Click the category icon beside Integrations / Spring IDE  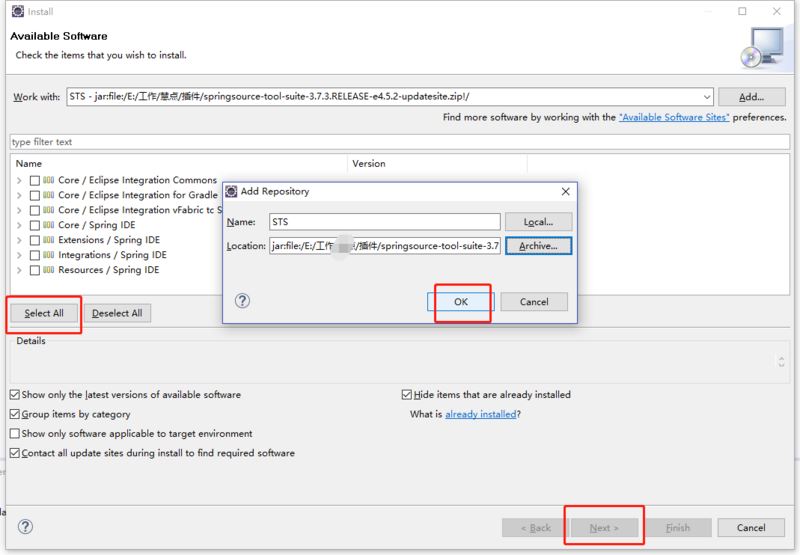tap(48, 255)
